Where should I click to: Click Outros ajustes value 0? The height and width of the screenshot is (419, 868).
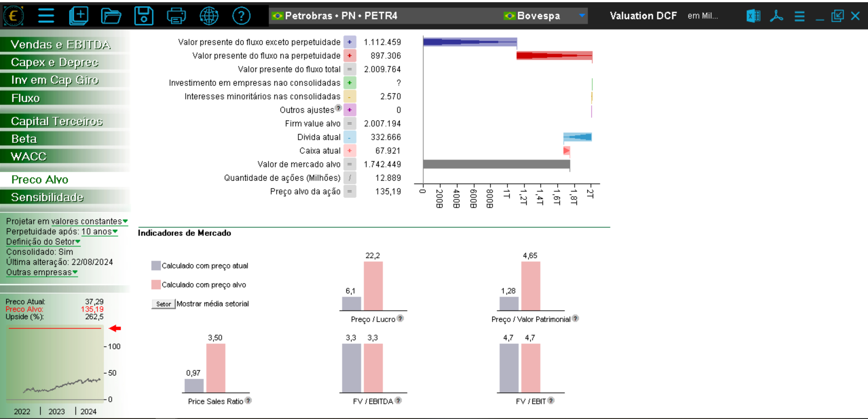(399, 110)
